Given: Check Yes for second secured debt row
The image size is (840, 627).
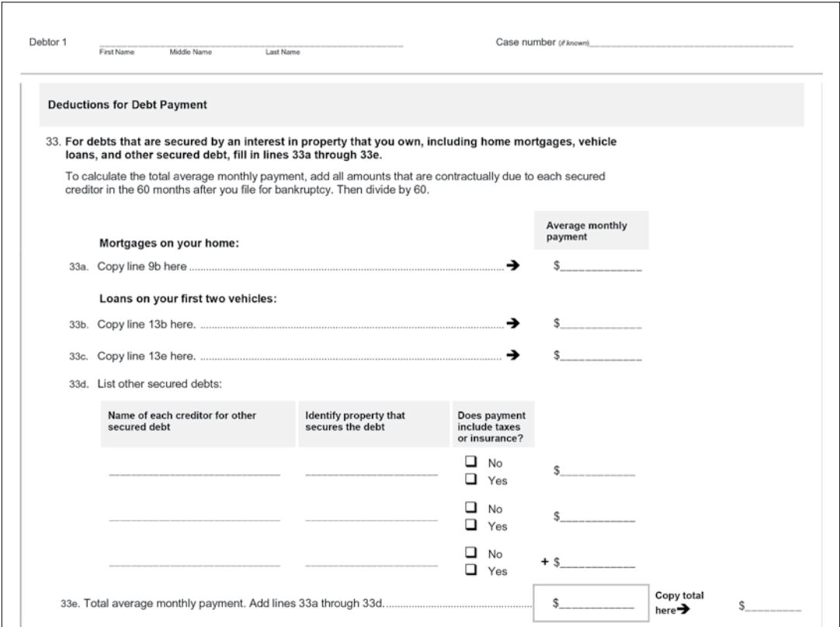Looking at the screenshot, I should coord(471,524).
